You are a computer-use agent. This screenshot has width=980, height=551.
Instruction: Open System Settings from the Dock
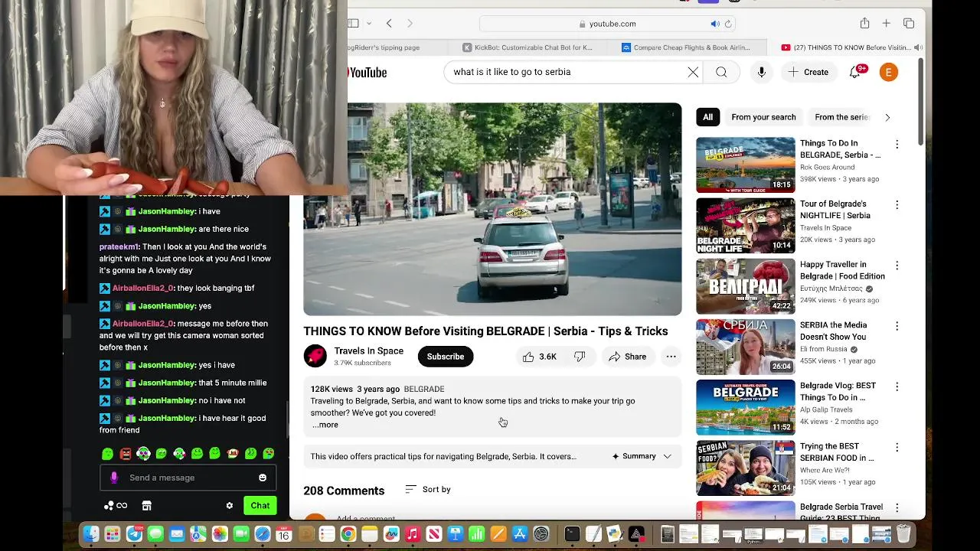click(541, 534)
